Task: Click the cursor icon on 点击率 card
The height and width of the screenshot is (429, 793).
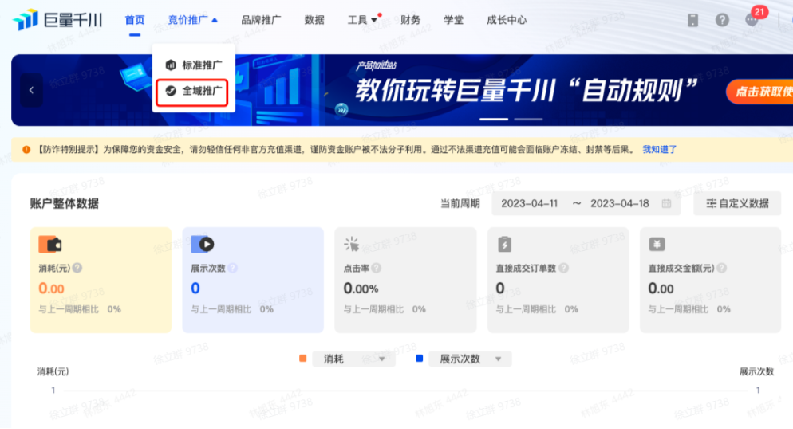Action: [x=351, y=244]
